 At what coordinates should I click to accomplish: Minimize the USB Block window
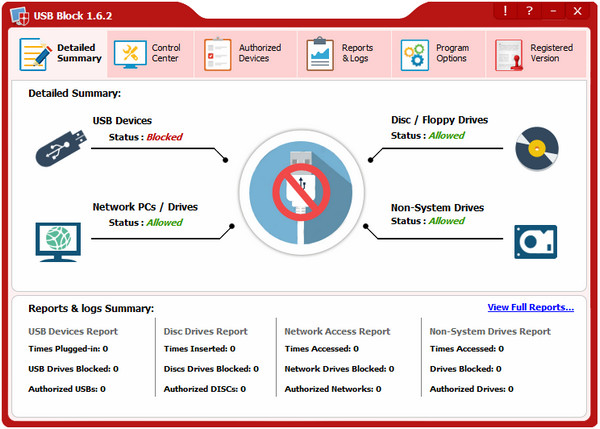(553, 10)
